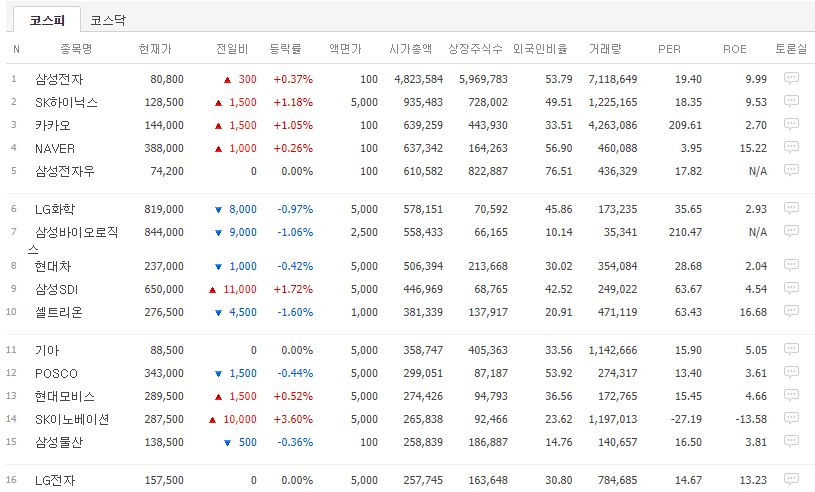
Task: Open discussion room icon for 삼성바이오로직스
Action: (x=791, y=231)
